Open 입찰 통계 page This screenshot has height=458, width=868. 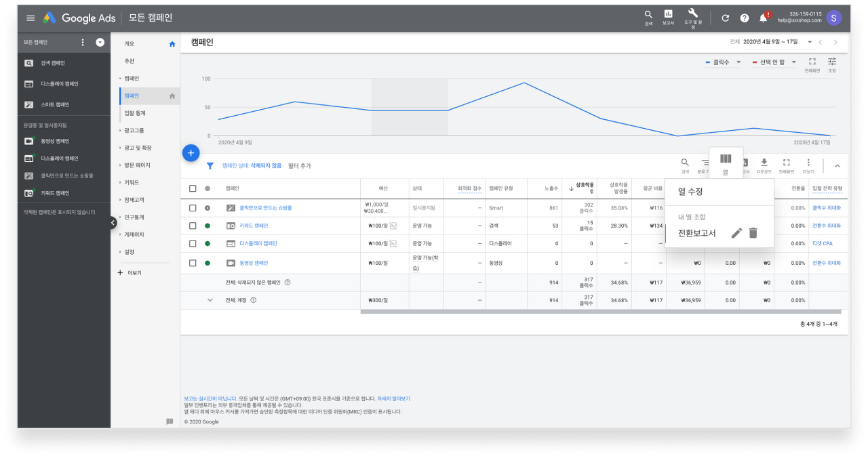135,113
